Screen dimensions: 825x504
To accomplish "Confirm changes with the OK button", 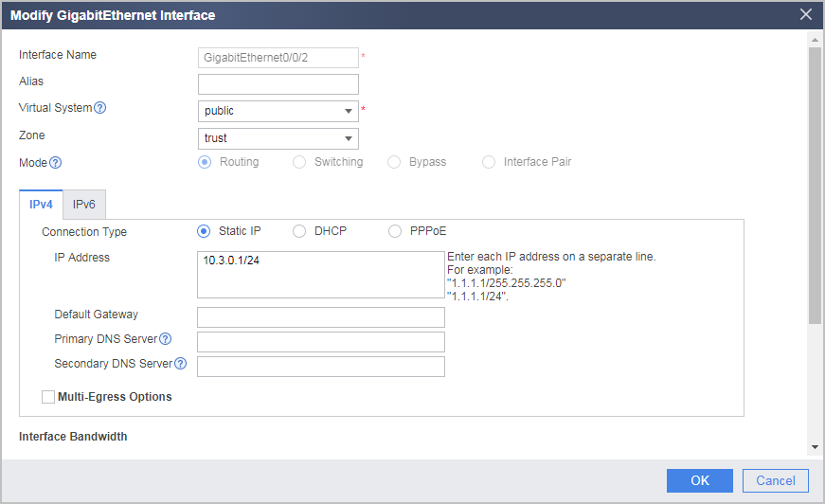I will 700,480.
